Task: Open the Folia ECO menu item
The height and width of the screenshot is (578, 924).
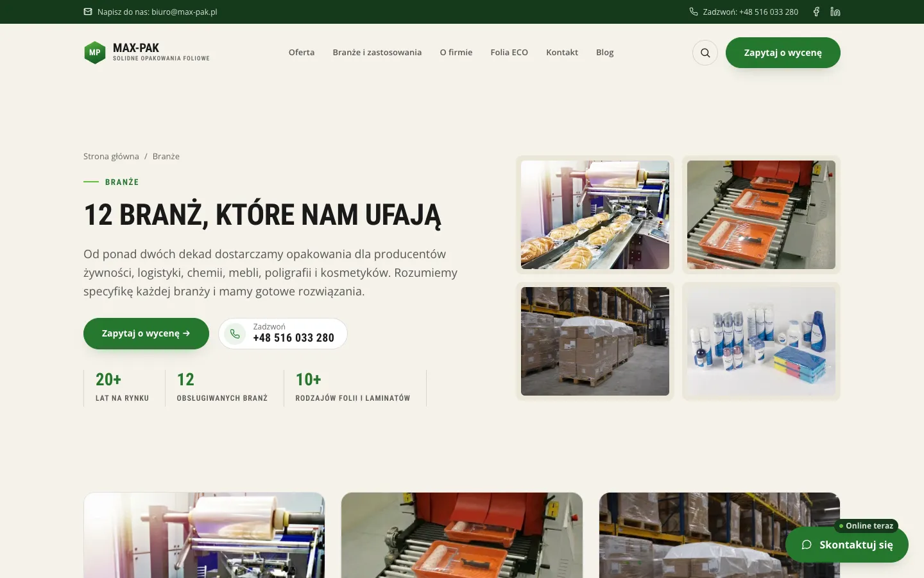Action: tap(509, 53)
